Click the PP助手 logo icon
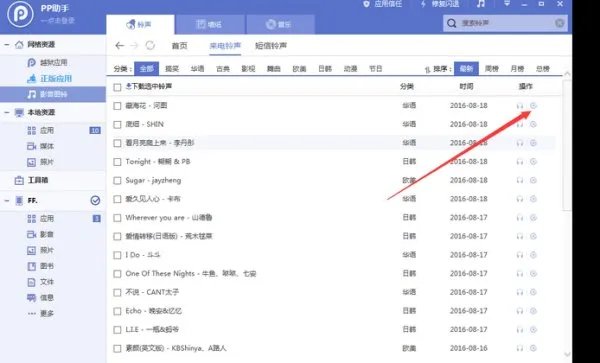Screen dimensions: 600x363 point(20,14)
